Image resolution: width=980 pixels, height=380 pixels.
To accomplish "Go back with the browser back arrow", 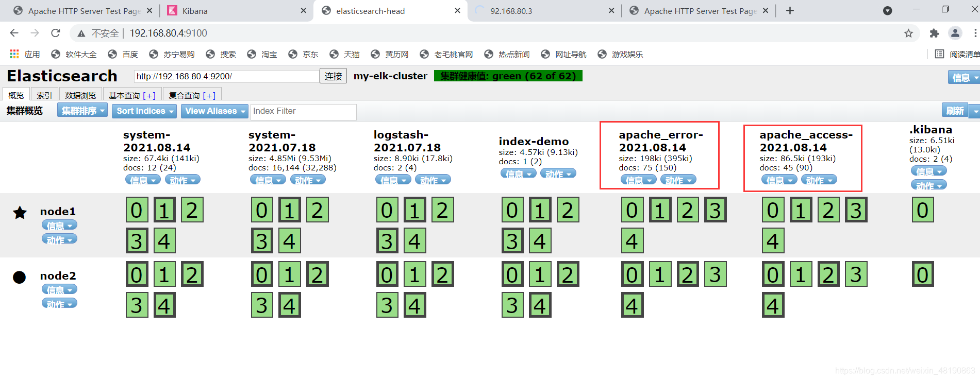I will [14, 33].
